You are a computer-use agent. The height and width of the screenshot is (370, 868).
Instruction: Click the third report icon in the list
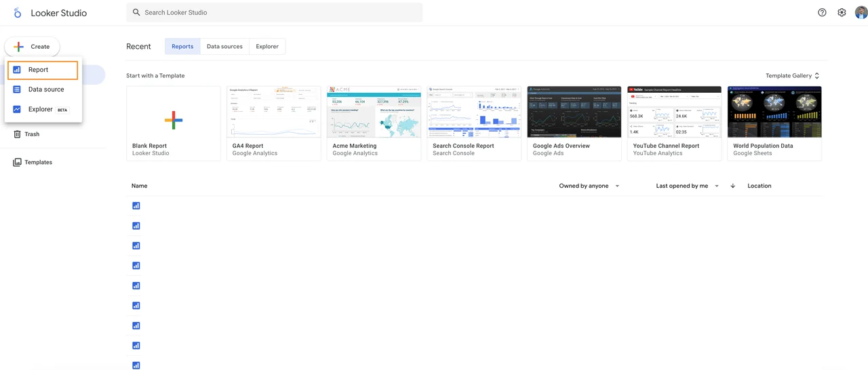[136, 246]
